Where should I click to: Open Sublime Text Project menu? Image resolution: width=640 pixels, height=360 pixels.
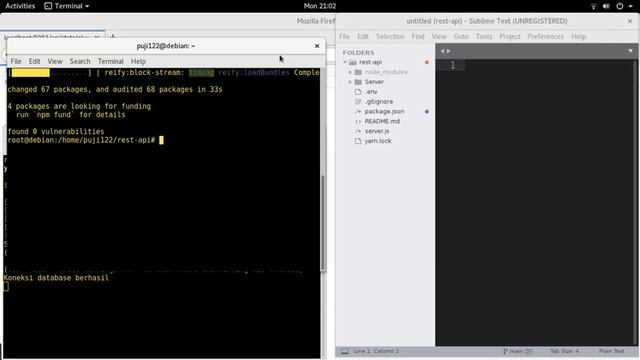coord(510,36)
